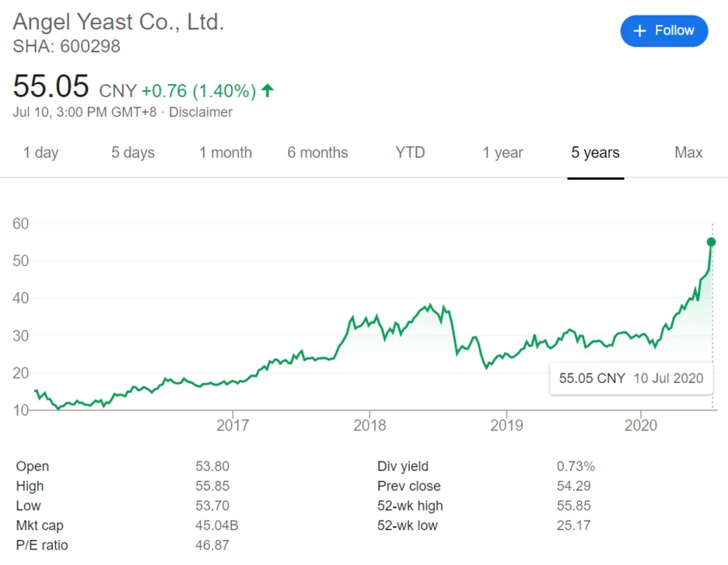Open the Max range tab
Screen dimensions: 728x565
point(688,153)
